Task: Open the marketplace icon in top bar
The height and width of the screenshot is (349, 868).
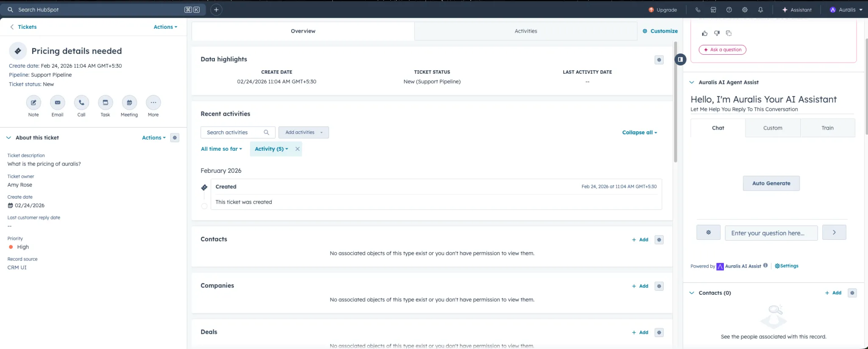Action: tap(713, 10)
